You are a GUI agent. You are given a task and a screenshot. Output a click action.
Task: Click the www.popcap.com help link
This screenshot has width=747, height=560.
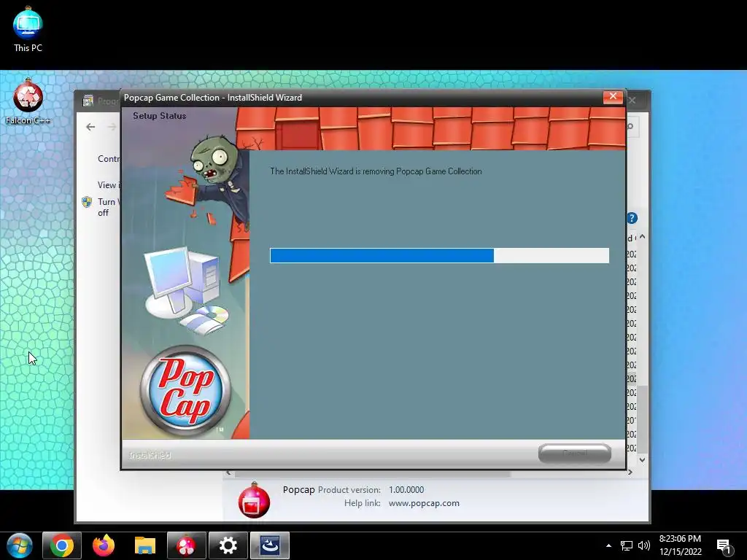(424, 503)
